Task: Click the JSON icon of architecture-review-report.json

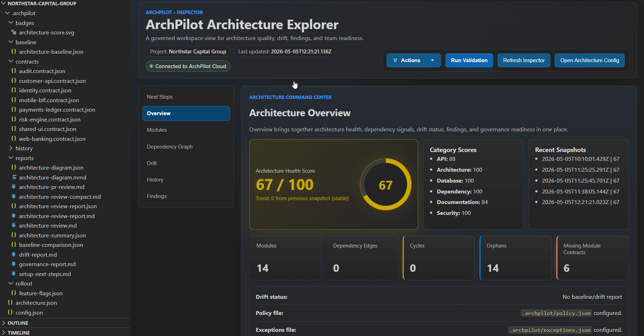Action: point(14,206)
